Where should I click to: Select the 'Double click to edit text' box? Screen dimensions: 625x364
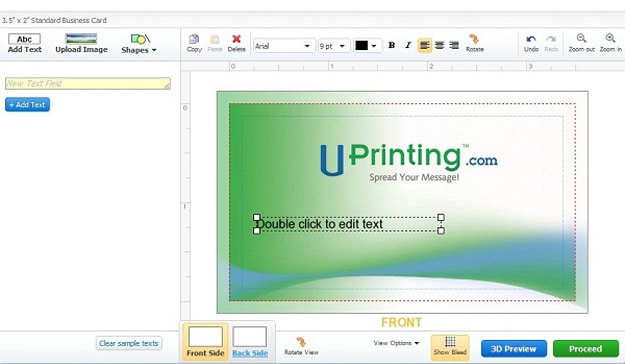(x=348, y=224)
